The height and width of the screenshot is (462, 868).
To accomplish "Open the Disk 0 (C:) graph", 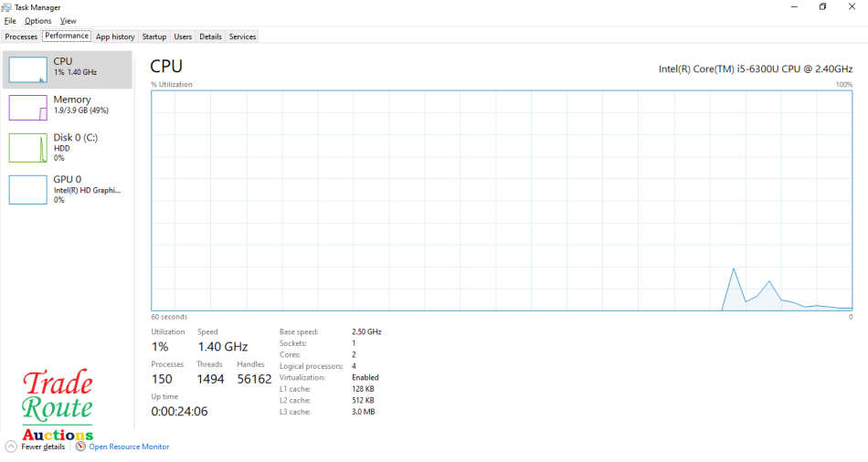I will click(x=27, y=147).
